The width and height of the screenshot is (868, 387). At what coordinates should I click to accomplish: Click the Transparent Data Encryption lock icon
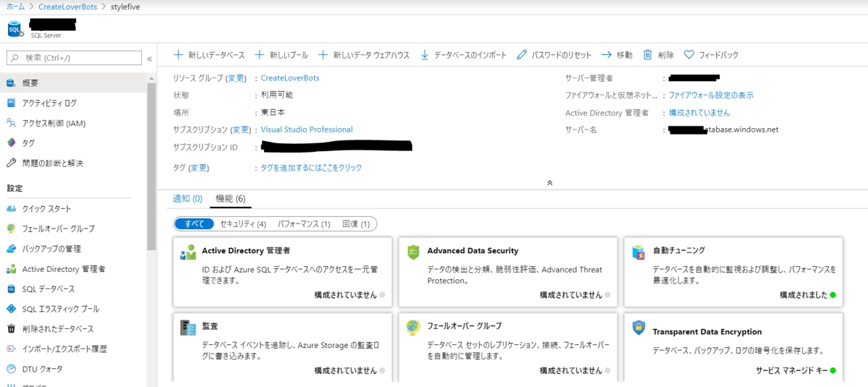click(x=639, y=328)
